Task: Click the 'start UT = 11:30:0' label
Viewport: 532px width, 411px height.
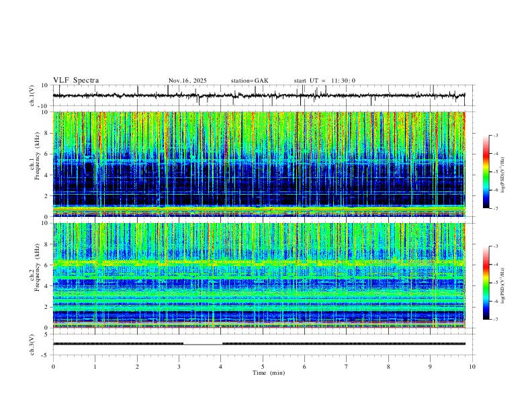Action: (x=324, y=81)
